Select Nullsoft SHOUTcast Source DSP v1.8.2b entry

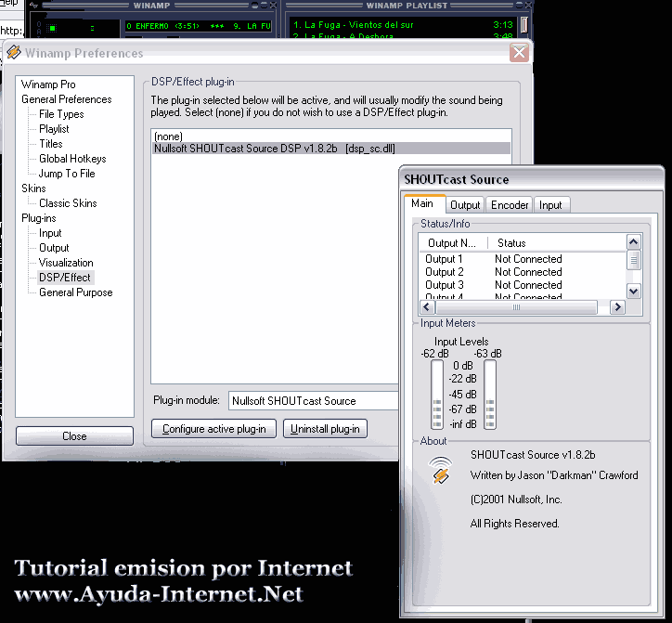pos(331,149)
